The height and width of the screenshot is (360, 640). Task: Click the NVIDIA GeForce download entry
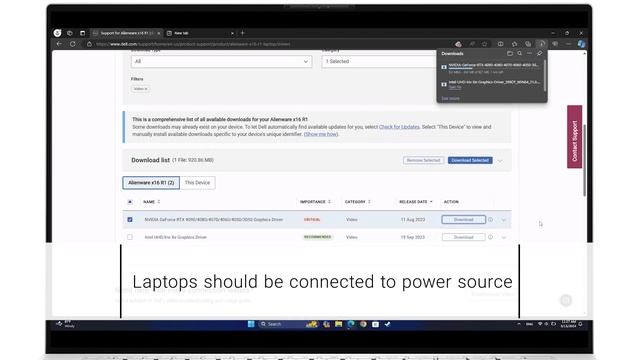[x=490, y=68]
